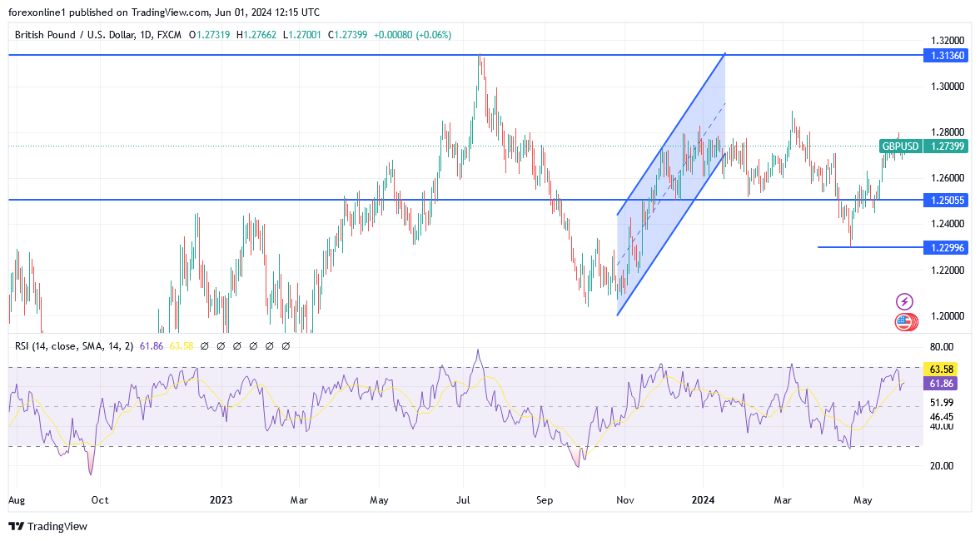
Task: Click the last ∅ symbol in RSI legend
Action: coord(286,346)
